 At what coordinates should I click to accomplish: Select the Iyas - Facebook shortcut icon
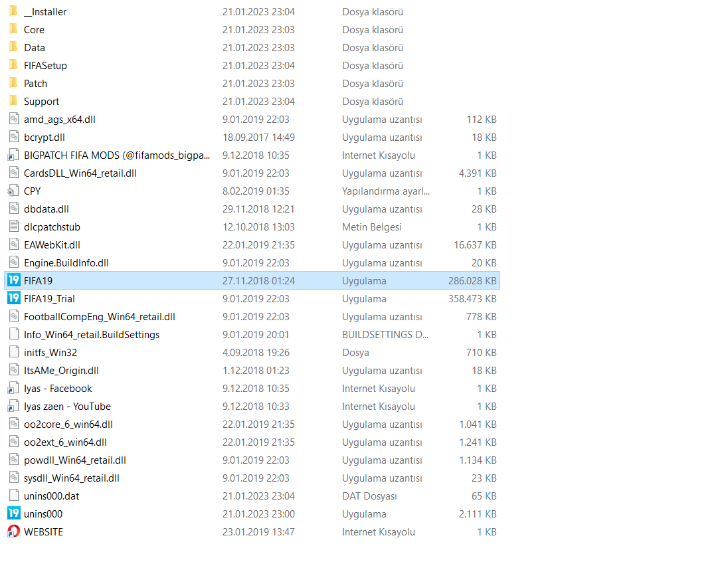tap(13, 388)
